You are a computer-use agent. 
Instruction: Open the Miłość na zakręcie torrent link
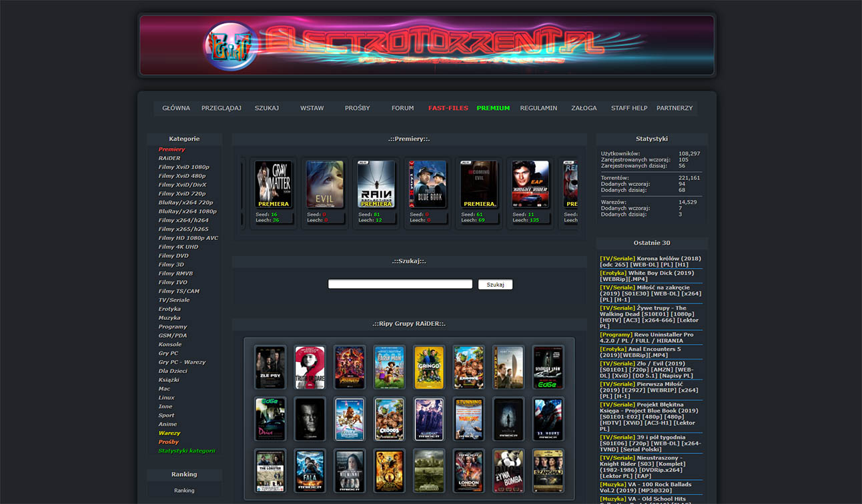(x=651, y=293)
